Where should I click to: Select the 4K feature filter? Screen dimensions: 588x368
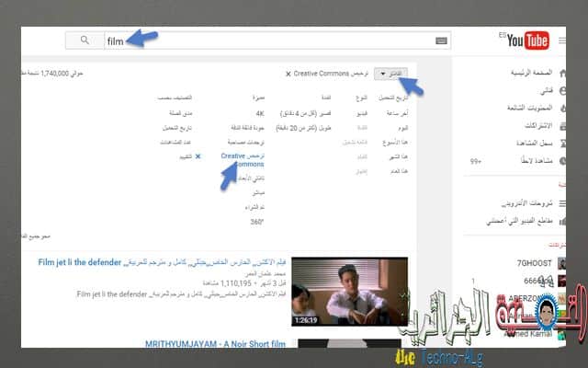point(260,113)
